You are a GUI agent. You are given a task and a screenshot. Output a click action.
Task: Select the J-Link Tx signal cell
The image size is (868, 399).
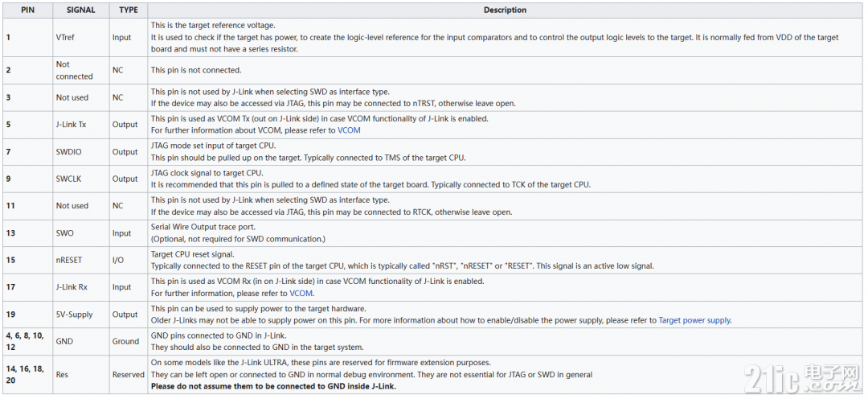click(x=81, y=125)
